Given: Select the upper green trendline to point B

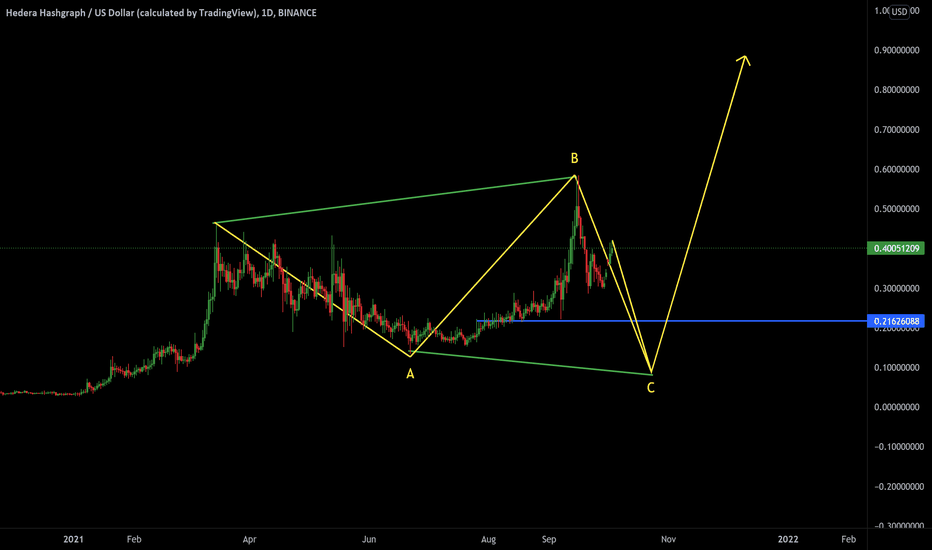Looking at the screenshot, I should tap(394, 199).
